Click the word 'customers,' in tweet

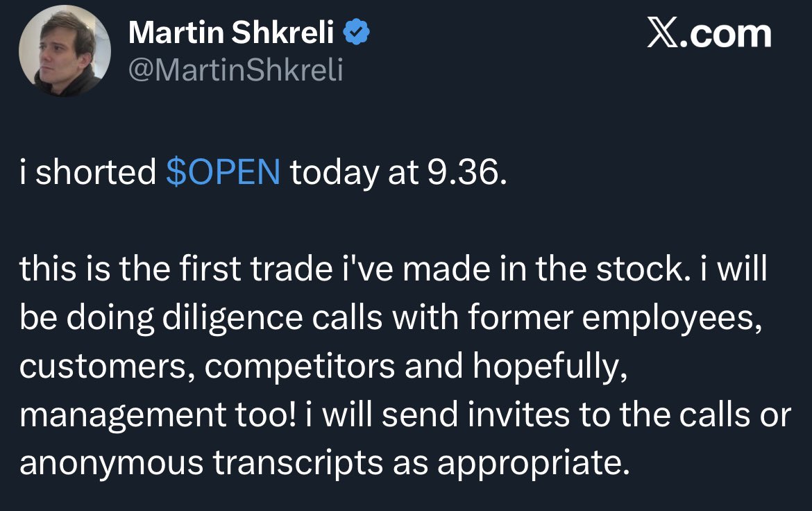107,367
